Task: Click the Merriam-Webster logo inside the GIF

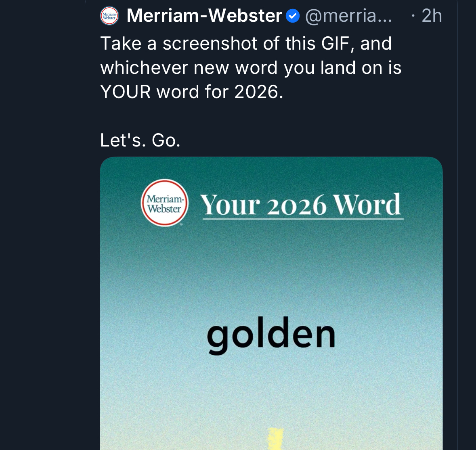Action: click(x=165, y=203)
